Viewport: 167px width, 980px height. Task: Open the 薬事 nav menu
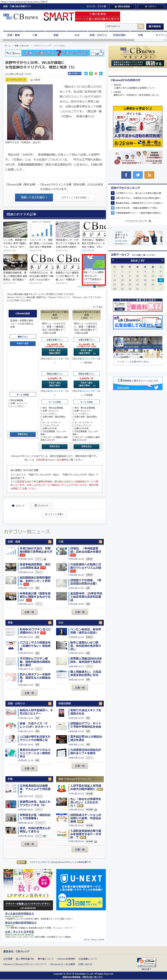pos(56,35)
